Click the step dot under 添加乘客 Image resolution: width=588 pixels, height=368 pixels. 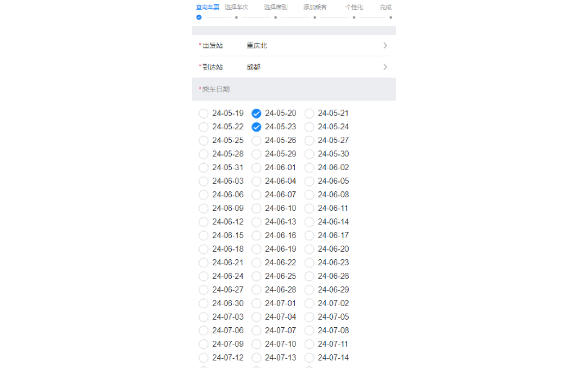pyautogui.click(x=314, y=17)
